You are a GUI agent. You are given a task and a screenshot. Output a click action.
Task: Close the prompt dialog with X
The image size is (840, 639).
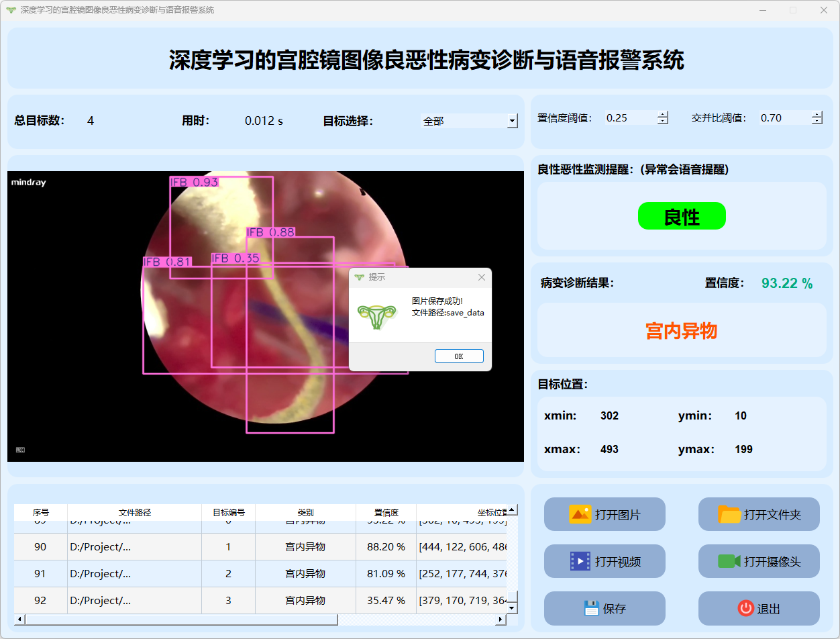(x=481, y=277)
